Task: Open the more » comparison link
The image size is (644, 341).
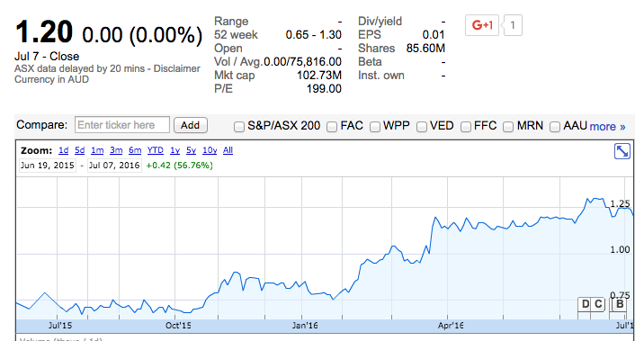Action: point(607,127)
